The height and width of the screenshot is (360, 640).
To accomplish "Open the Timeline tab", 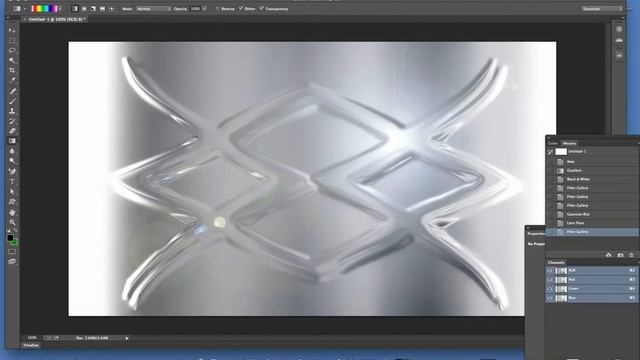I will point(31,345).
